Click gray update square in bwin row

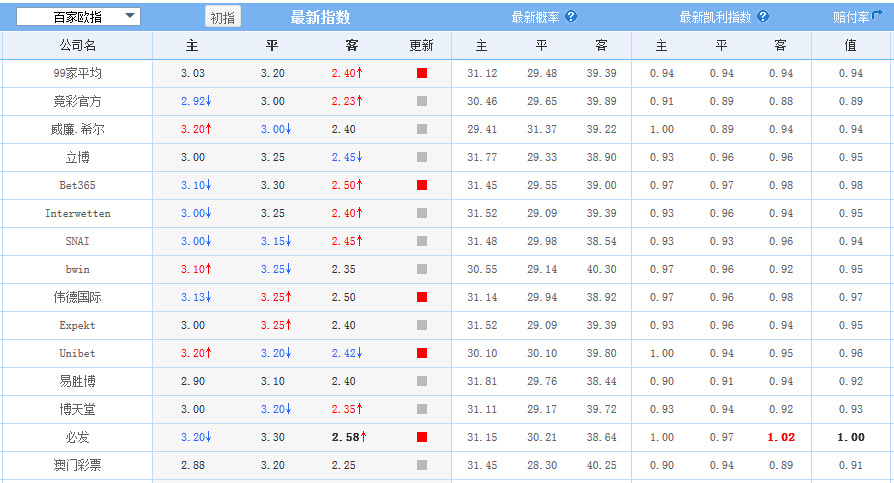click(422, 269)
